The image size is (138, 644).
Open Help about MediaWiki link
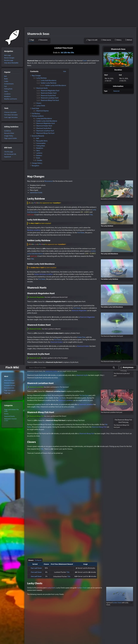pyautogui.click(x=11, y=63)
